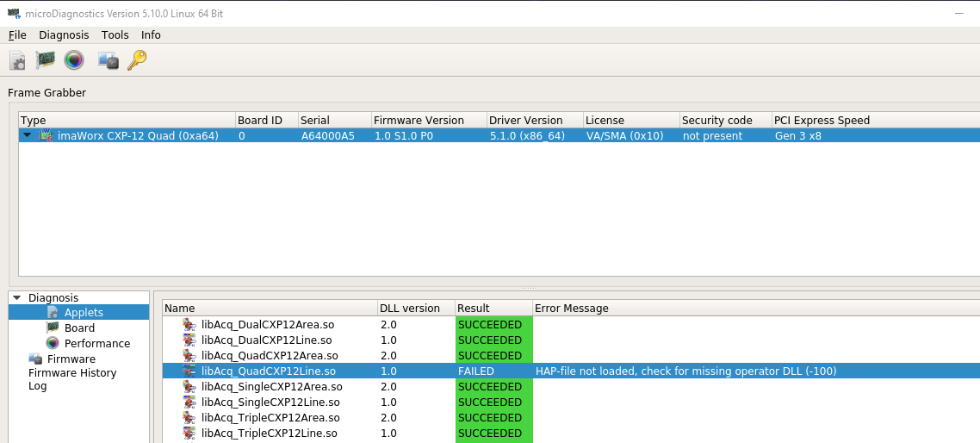The height and width of the screenshot is (443, 980).
Task: Click the Security code column header
Action: [726, 120]
